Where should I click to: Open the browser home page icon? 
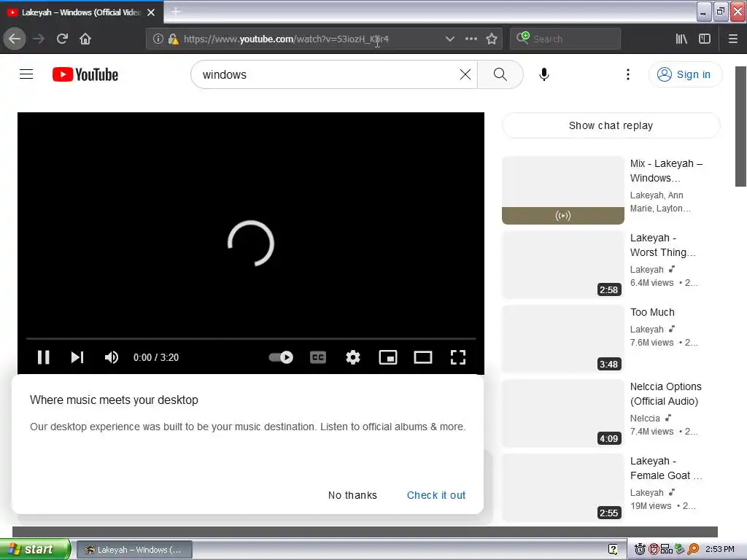(85, 39)
